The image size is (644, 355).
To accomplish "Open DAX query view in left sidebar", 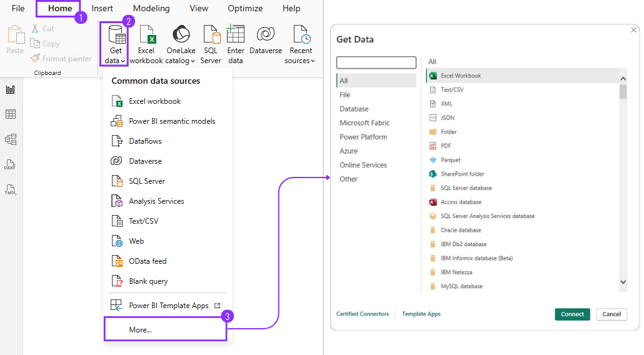I will (x=10, y=164).
